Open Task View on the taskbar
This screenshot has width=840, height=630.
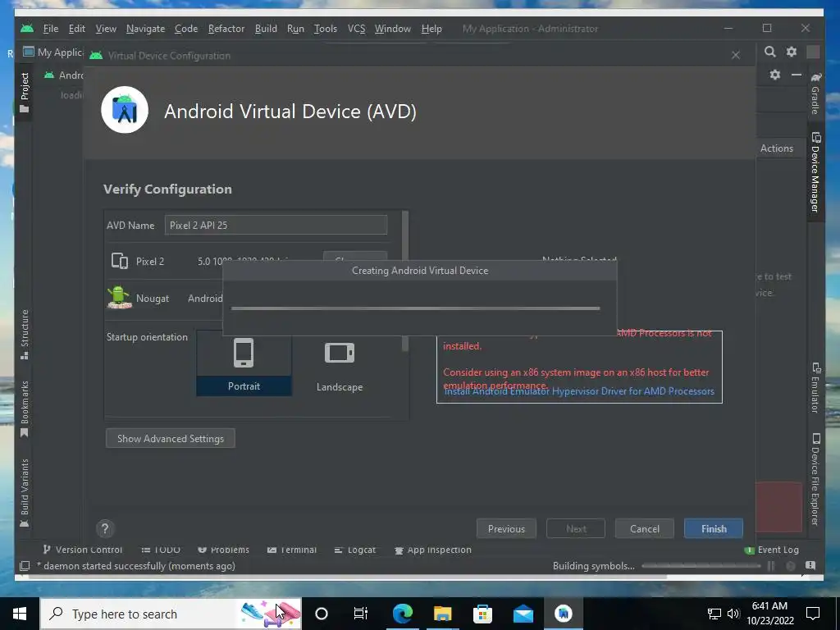coord(361,614)
